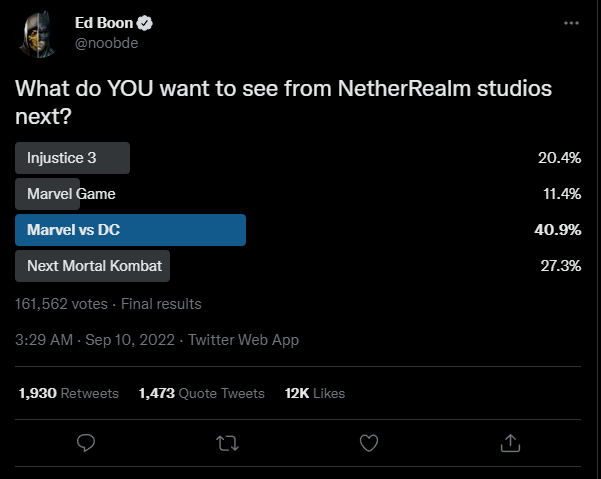Click the reply speech bubble icon

86,443
